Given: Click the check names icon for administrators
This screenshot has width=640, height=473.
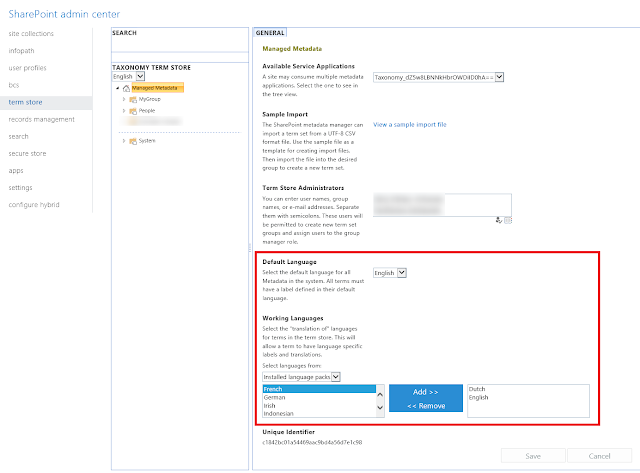Looking at the screenshot, I should (498, 218).
